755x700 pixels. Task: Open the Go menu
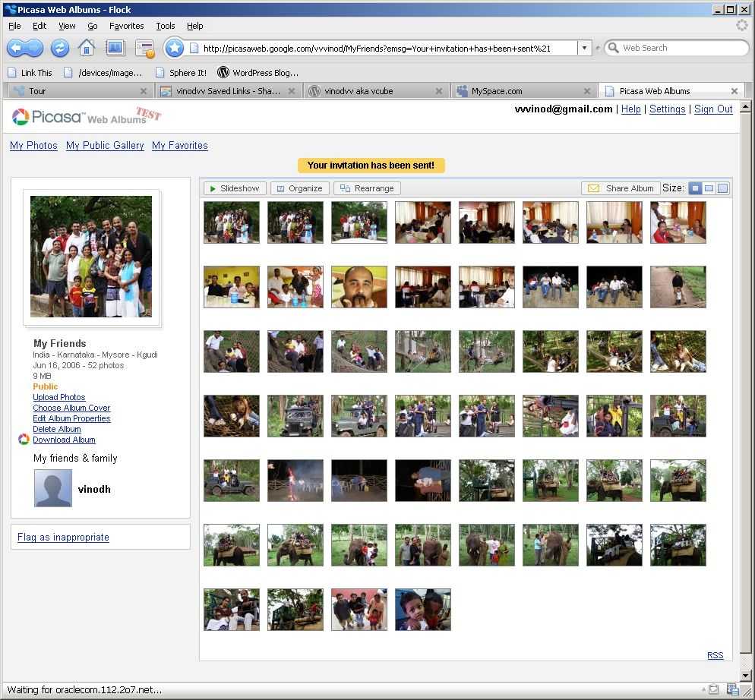pyautogui.click(x=93, y=26)
